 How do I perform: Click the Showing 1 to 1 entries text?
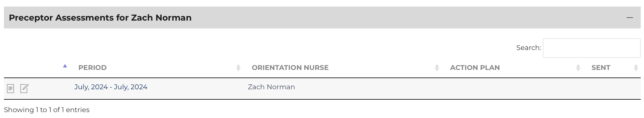point(47,110)
